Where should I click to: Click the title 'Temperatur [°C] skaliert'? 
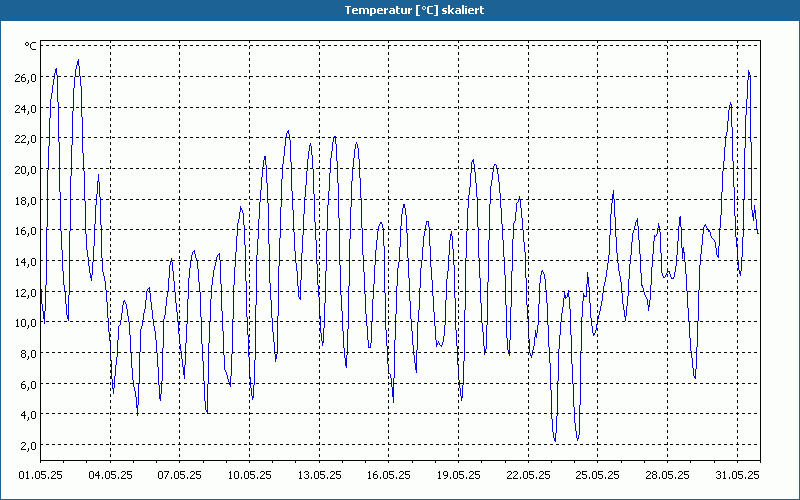pyautogui.click(x=414, y=10)
